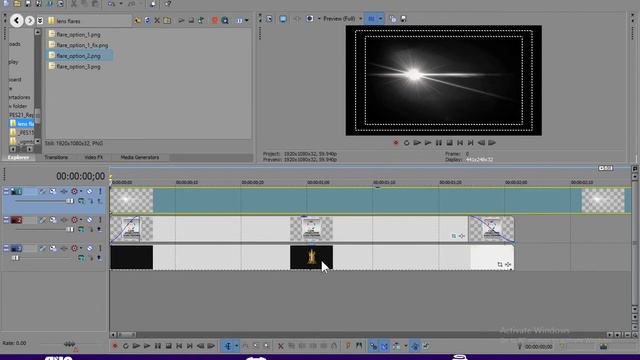640x360 pixels.
Task: Toggle Preview on External Monitor
Action: (283, 19)
